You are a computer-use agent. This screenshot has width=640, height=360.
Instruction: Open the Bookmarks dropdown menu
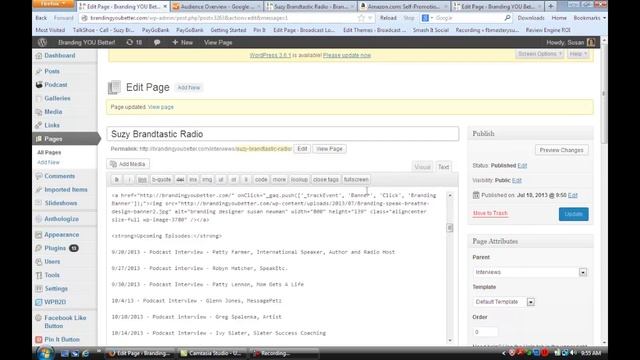pos(589,18)
